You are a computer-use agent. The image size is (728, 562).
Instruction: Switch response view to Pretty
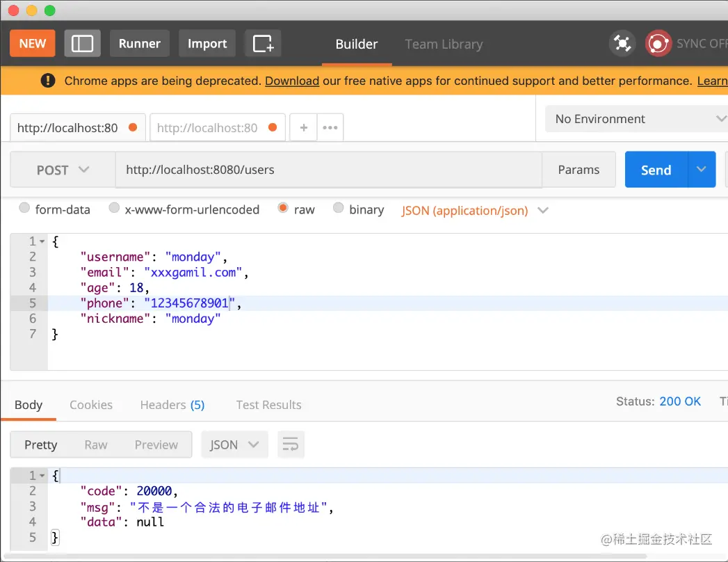click(x=41, y=444)
